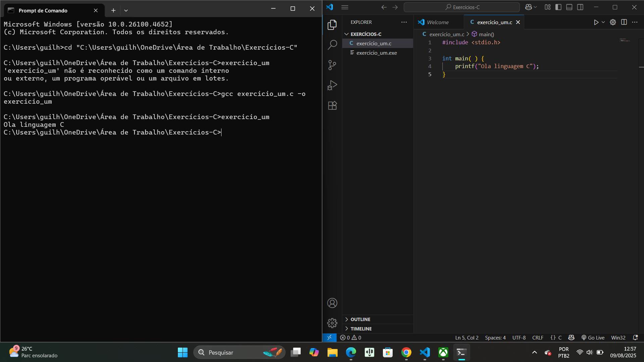Click Copilot status icon in status bar
Image resolution: width=644 pixels, height=362 pixels.
coord(571,338)
